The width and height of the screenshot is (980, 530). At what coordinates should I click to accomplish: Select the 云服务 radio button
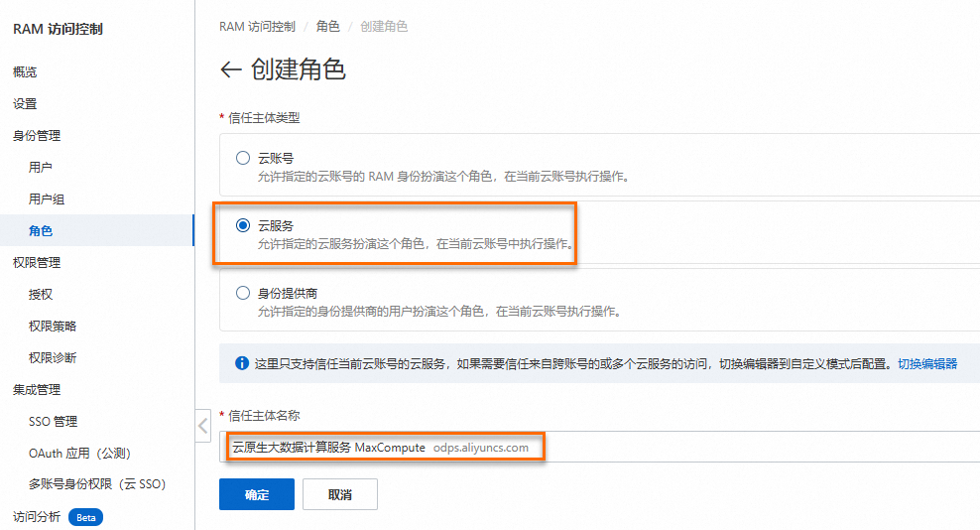coord(242,225)
